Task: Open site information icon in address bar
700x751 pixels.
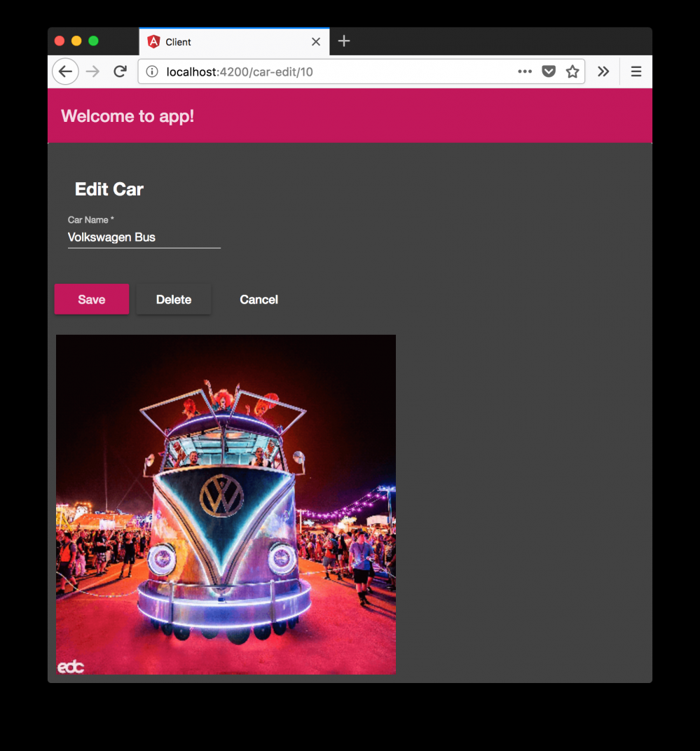Action: 152,72
